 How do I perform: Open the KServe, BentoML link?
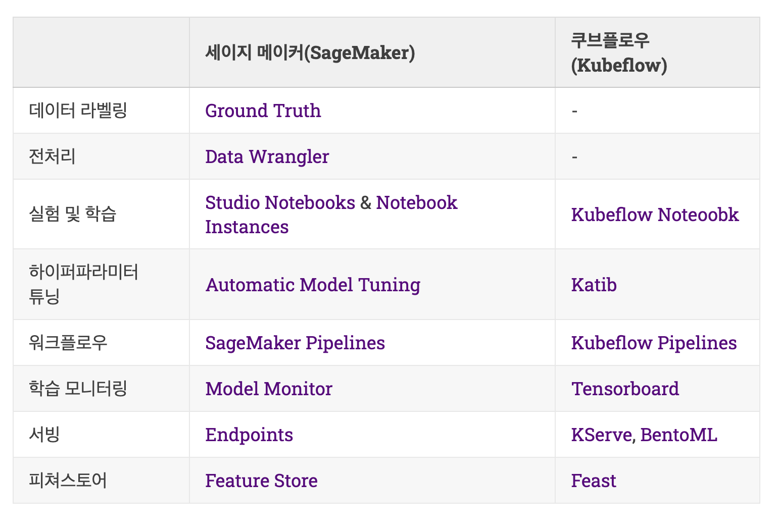[644, 435]
